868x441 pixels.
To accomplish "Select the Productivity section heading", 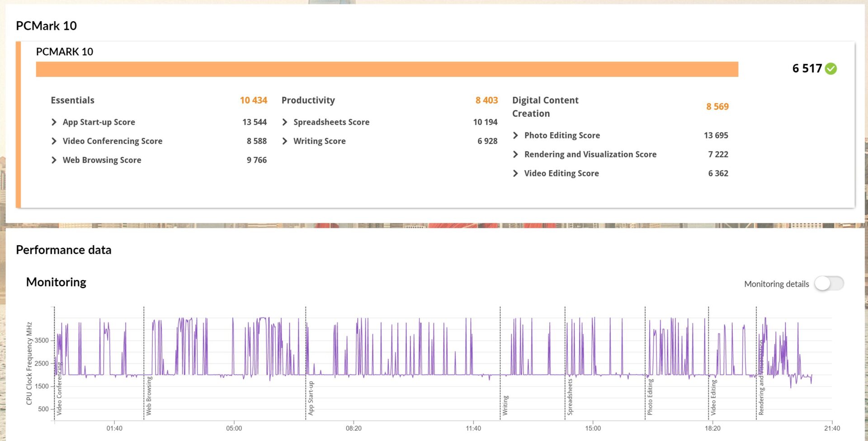I will [308, 100].
